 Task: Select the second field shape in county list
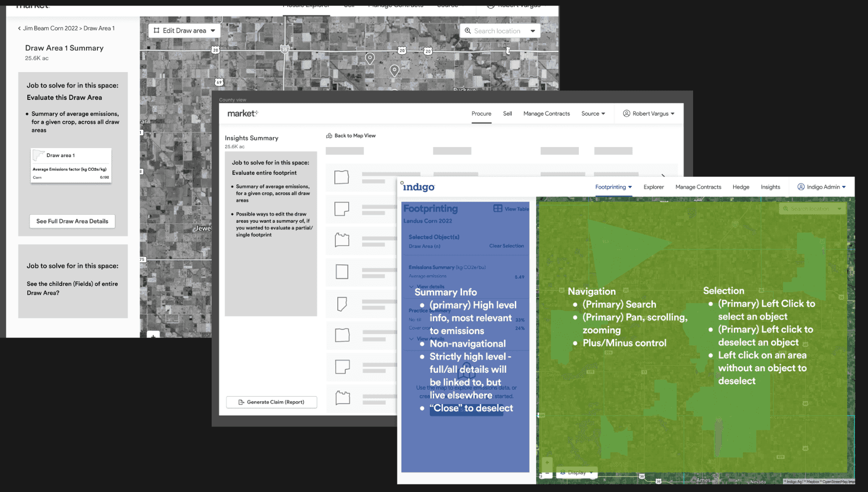coord(342,208)
